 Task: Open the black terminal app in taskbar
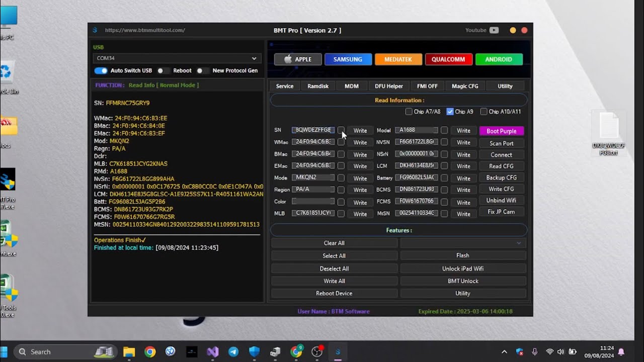click(192, 351)
